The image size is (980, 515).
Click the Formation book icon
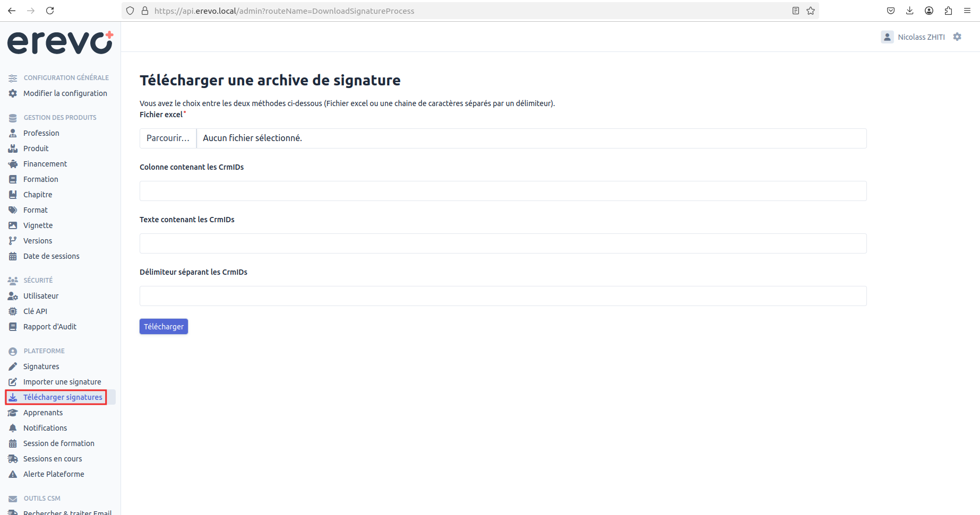pyautogui.click(x=13, y=179)
